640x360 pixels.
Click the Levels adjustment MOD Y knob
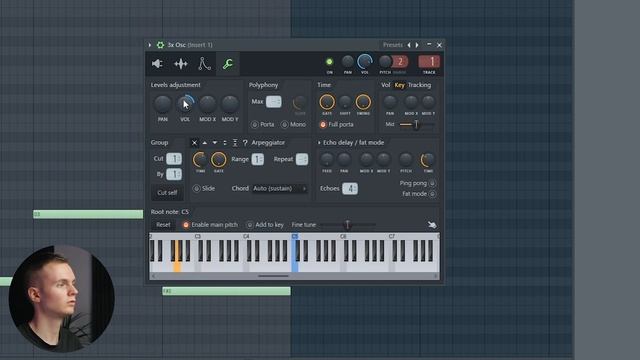pyautogui.click(x=230, y=104)
